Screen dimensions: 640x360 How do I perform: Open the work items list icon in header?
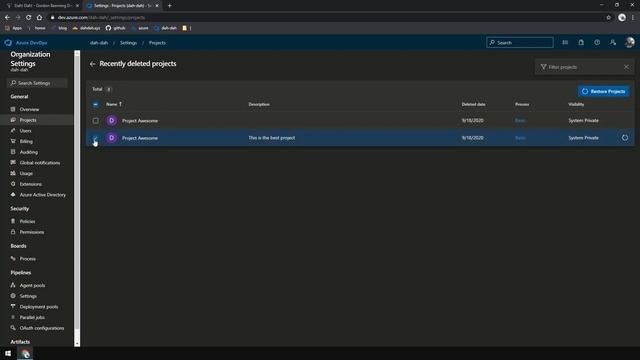(x=565, y=42)
